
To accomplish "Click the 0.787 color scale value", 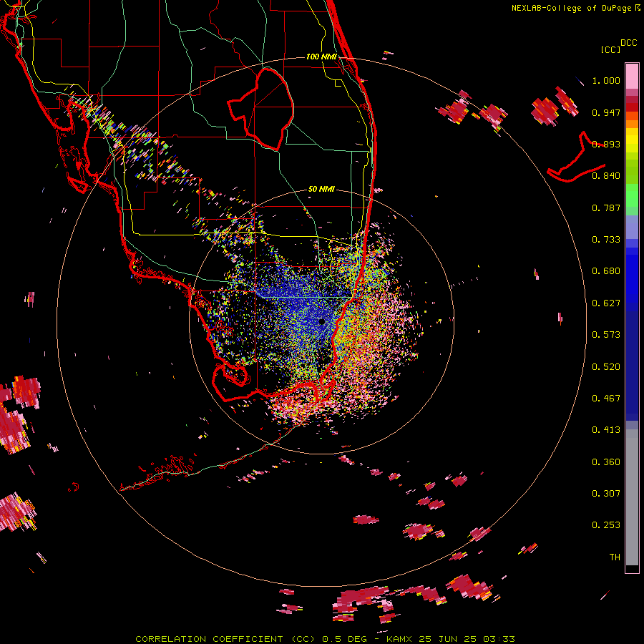I will [x=606, y=208].
